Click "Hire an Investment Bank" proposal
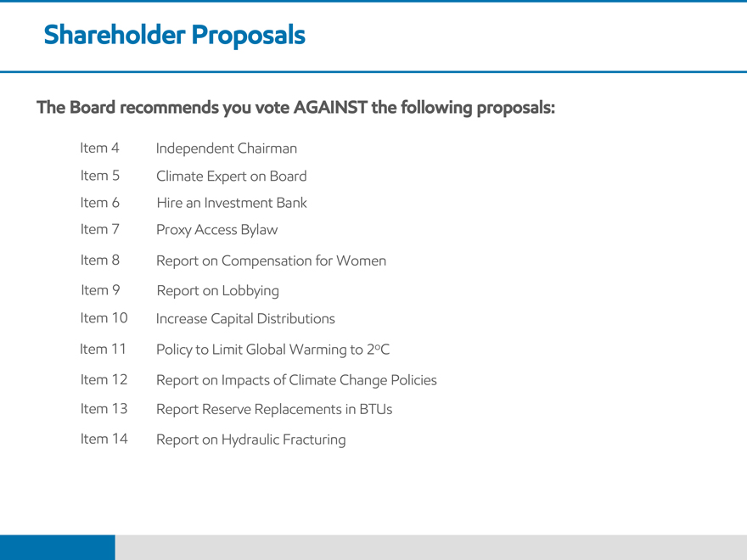The image size is (747, 560). (x=231, y=203)
